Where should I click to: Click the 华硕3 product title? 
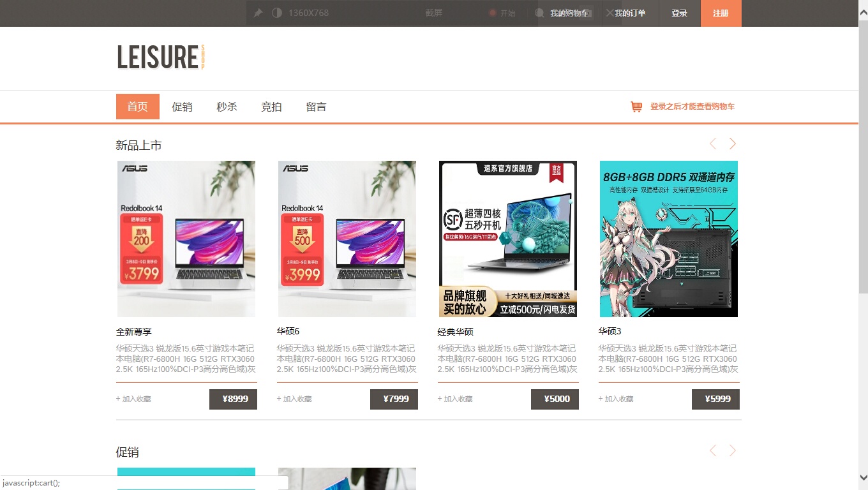click(x=610, y=331)
